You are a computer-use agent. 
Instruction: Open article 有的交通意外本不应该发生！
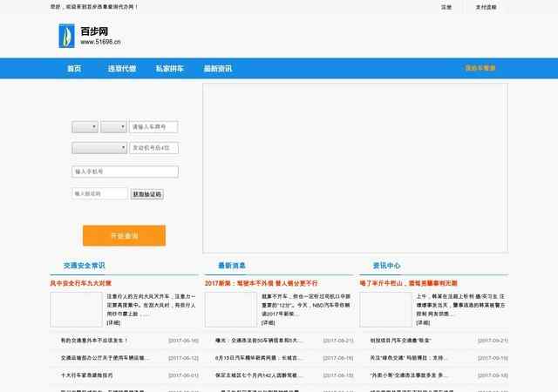94,341
